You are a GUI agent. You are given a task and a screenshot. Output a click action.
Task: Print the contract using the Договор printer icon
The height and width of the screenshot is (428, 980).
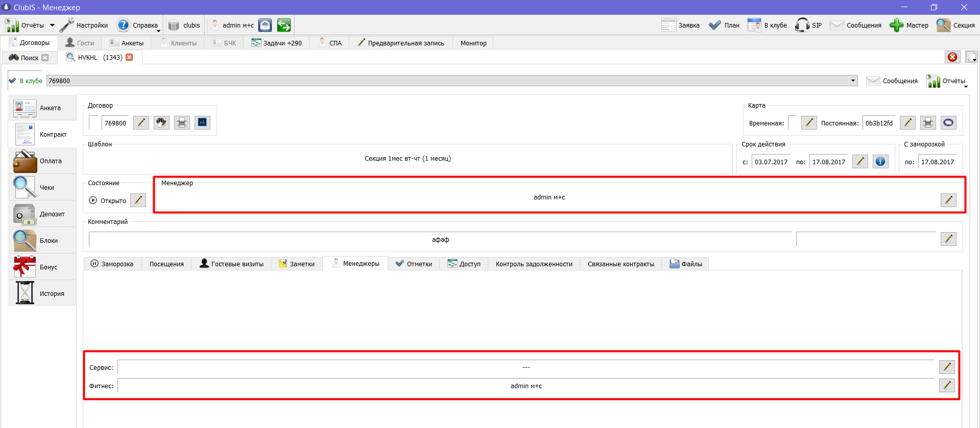coord(182,122)
